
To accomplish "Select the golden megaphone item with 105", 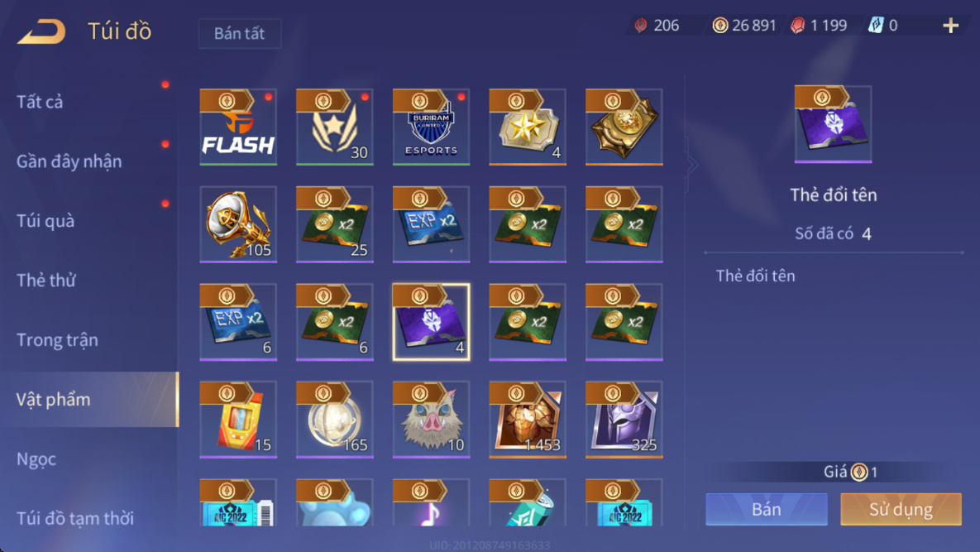I will coord(238,224).
